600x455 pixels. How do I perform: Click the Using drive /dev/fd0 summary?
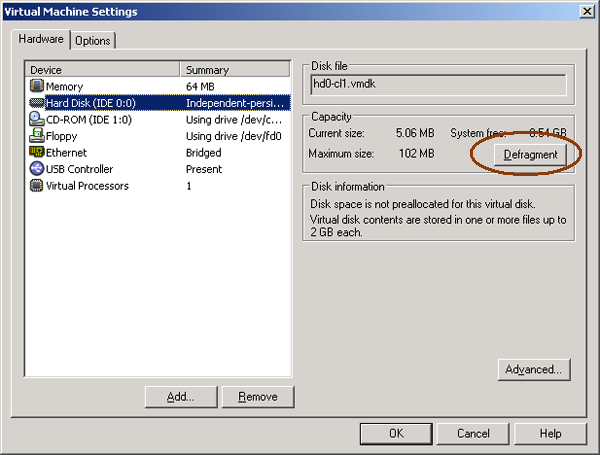[234, 136]
